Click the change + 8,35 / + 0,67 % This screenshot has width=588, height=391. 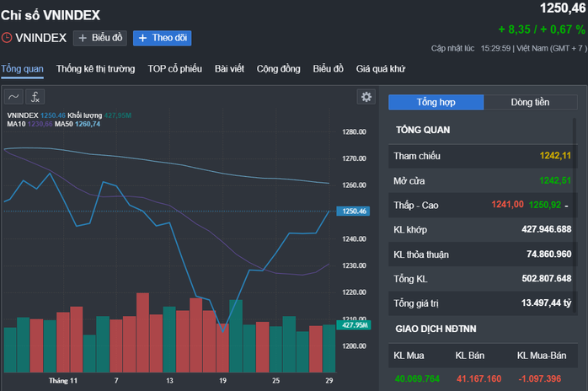point(542,29)
